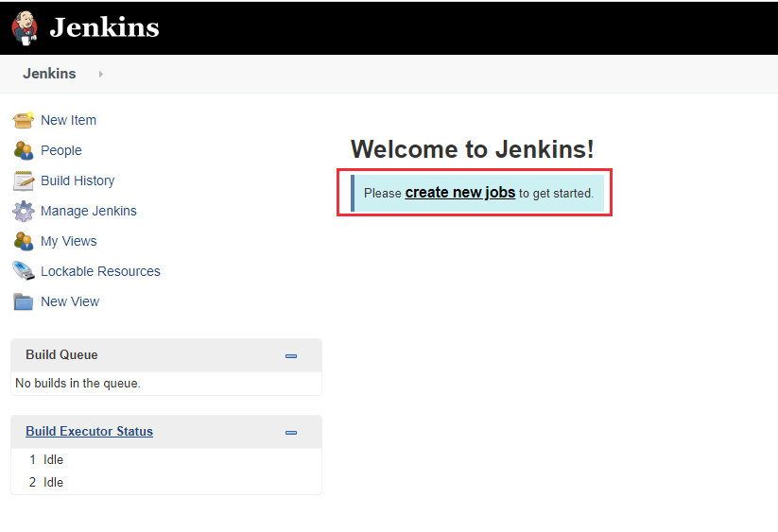Click the Build Queue heading text
This screenshot has height=532, width=778.
point(61,355)
